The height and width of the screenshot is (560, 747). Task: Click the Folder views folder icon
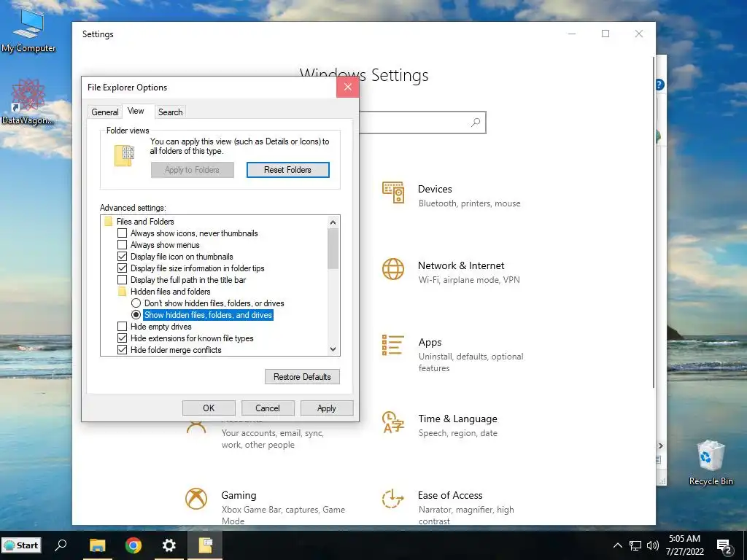click(x=124, y=156)
